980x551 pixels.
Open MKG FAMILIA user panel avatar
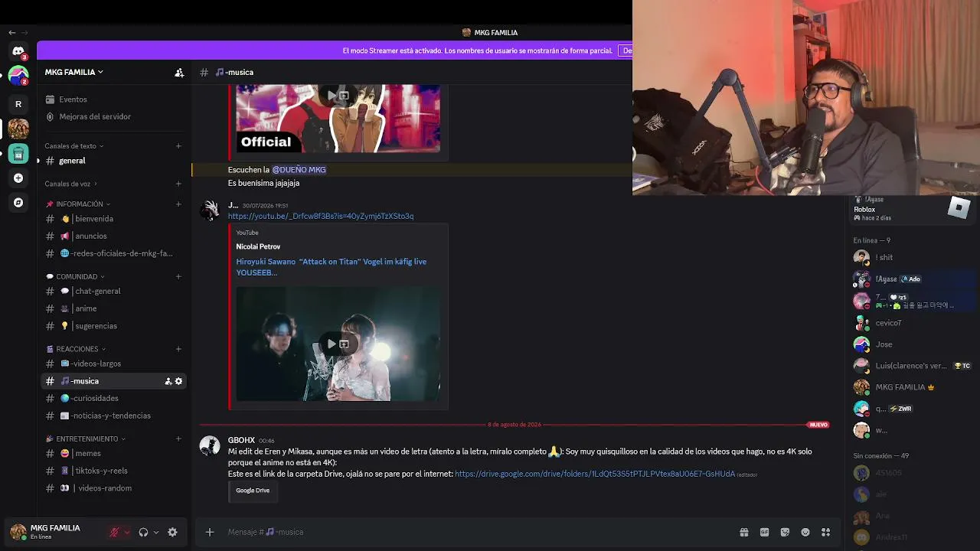[x=18, y=532]
